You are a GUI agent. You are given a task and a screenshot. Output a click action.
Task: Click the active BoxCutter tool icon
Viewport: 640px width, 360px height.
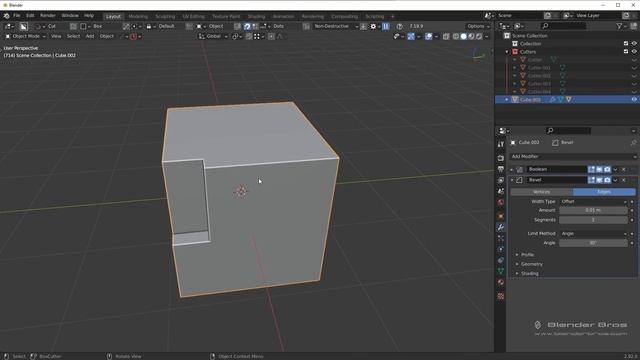[24, 26]
